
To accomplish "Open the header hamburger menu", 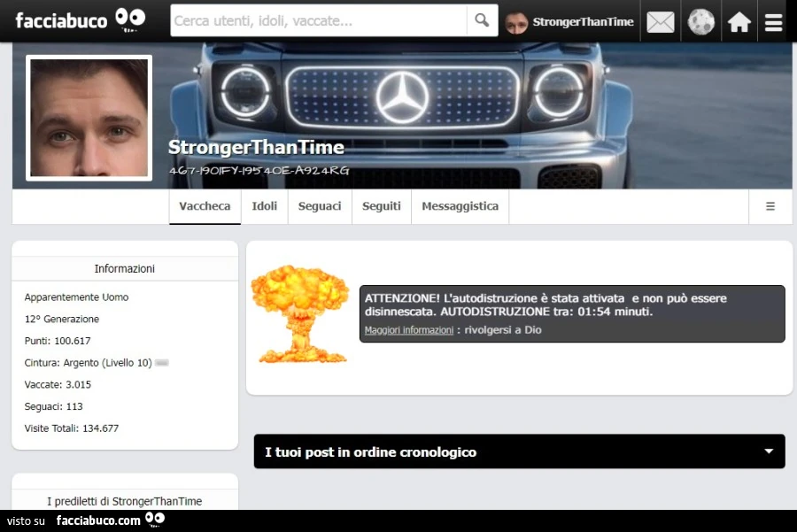I will pos(773,22).
